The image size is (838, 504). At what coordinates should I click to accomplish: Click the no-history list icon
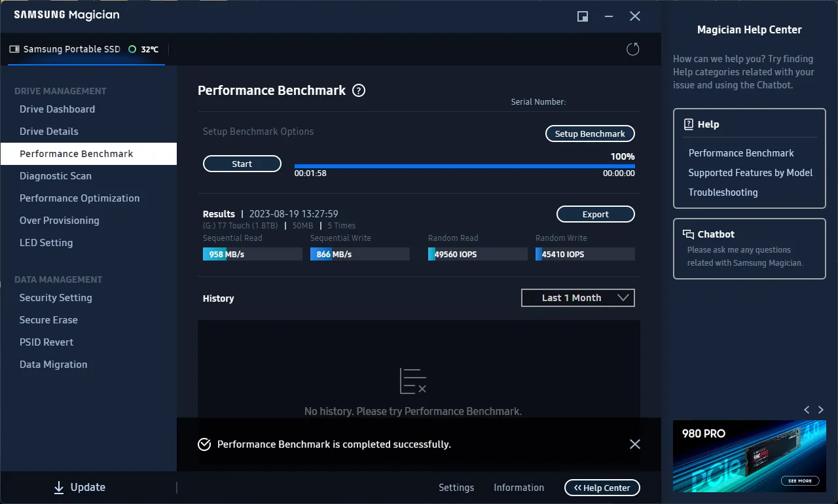(413, 381)
